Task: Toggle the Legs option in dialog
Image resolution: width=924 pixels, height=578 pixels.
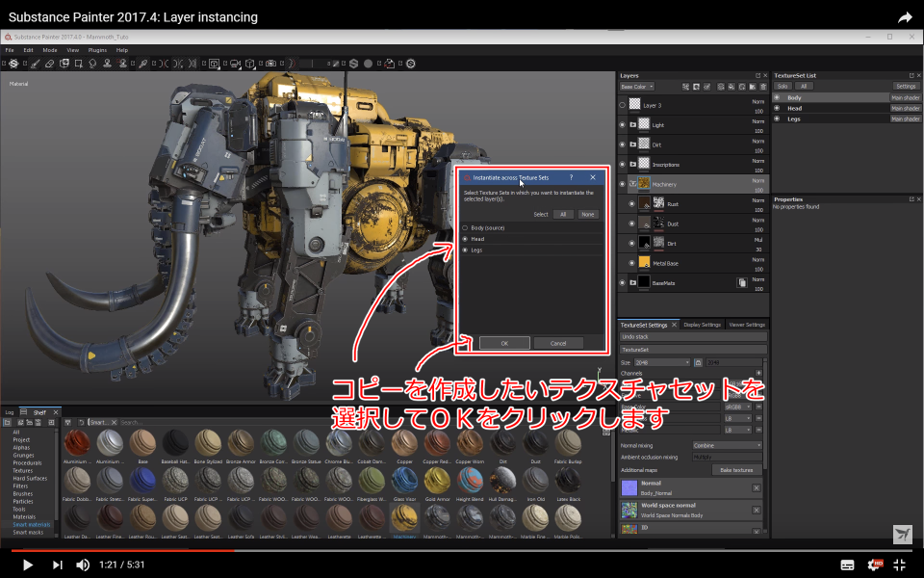Action: [x=465, y=250]
